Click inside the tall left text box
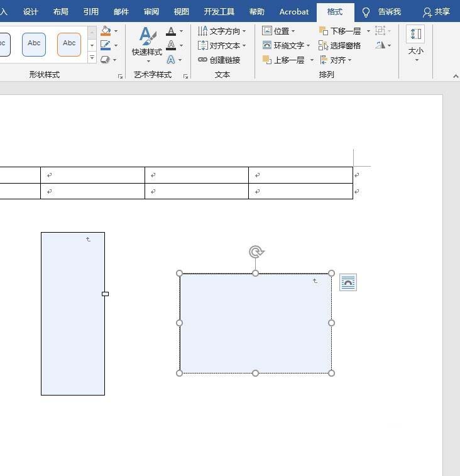The image size is (460, 476). [73, 314]
